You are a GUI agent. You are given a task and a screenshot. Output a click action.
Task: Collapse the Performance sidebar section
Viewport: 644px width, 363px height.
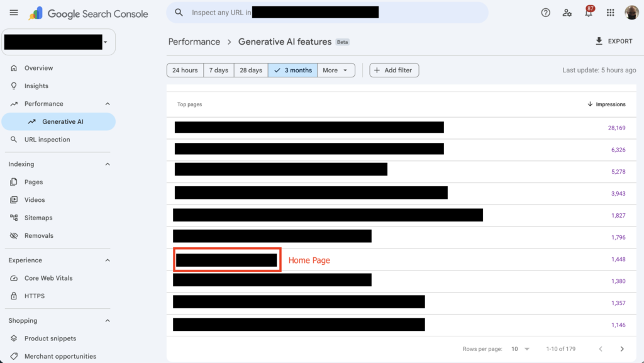(108, 104)
